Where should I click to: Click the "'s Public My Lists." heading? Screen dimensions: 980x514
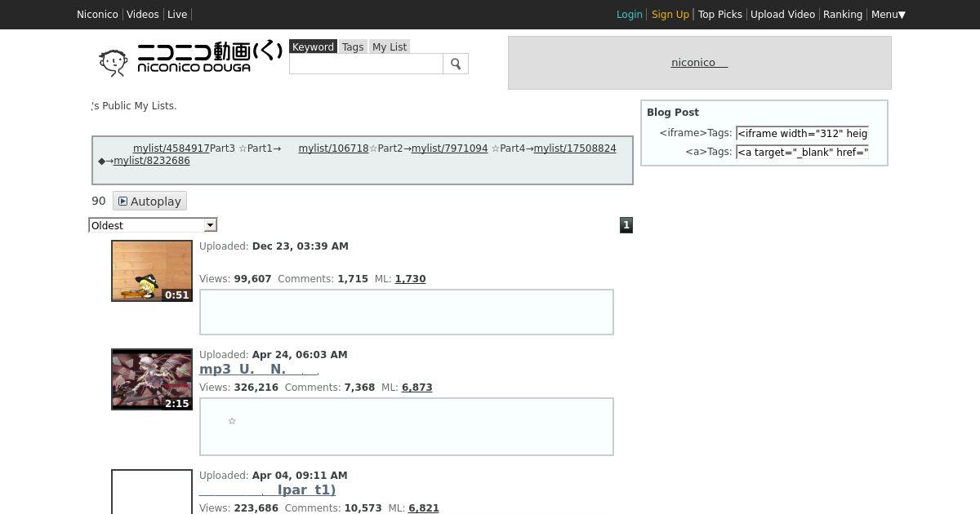(134, 106)
